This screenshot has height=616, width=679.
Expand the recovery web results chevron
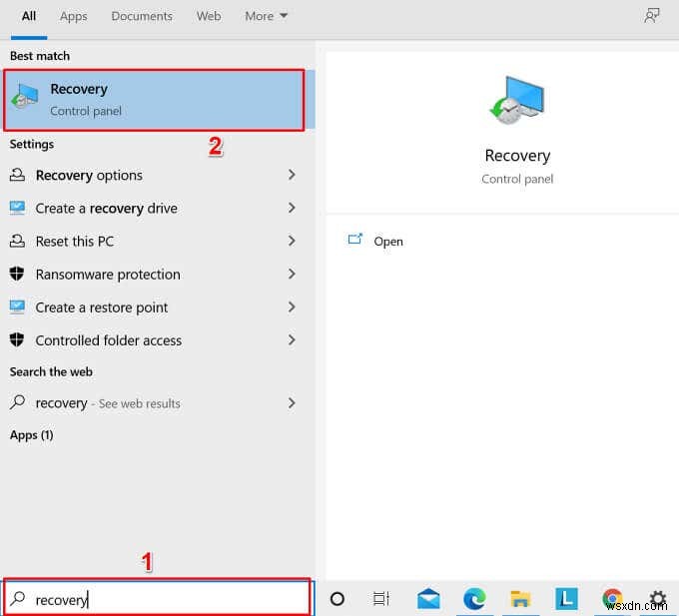coord(292,403)
